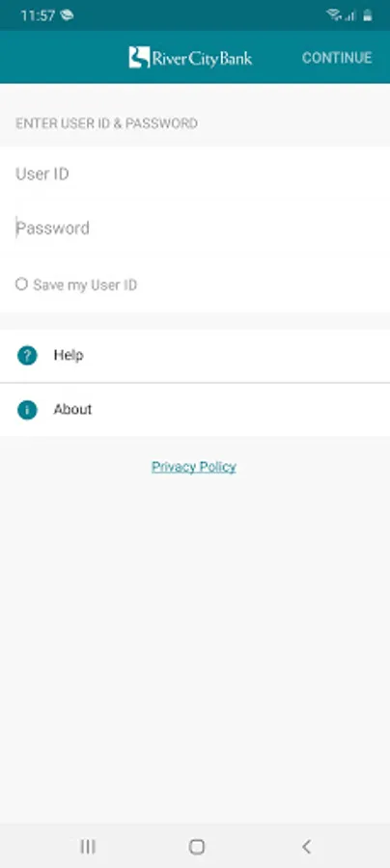Tap the battery status icon
The width and height of the screenshot is (390, 868).
click(x=367, y=14)
